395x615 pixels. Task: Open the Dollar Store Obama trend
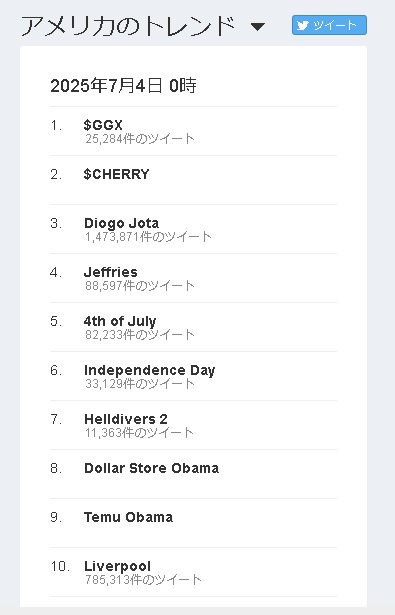click(151, 468)
